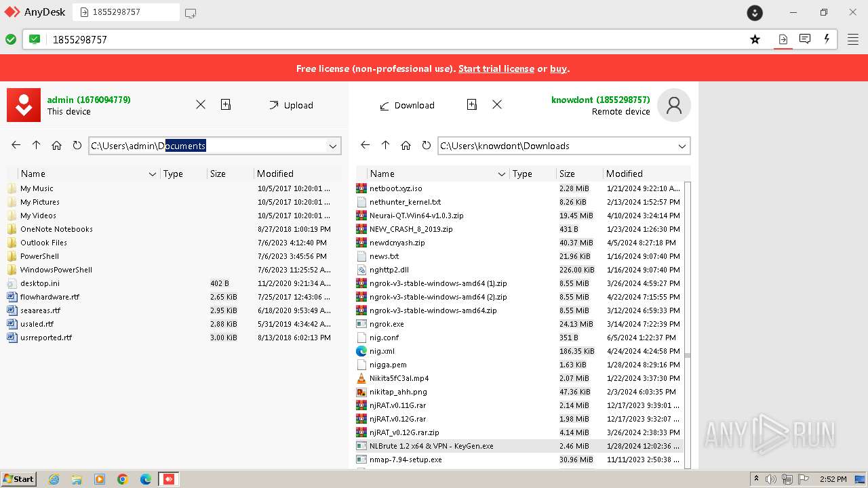Viewport: 868px width, 488px height.
Task: Expand remote path history dropdown
Action: coord(682,146)
